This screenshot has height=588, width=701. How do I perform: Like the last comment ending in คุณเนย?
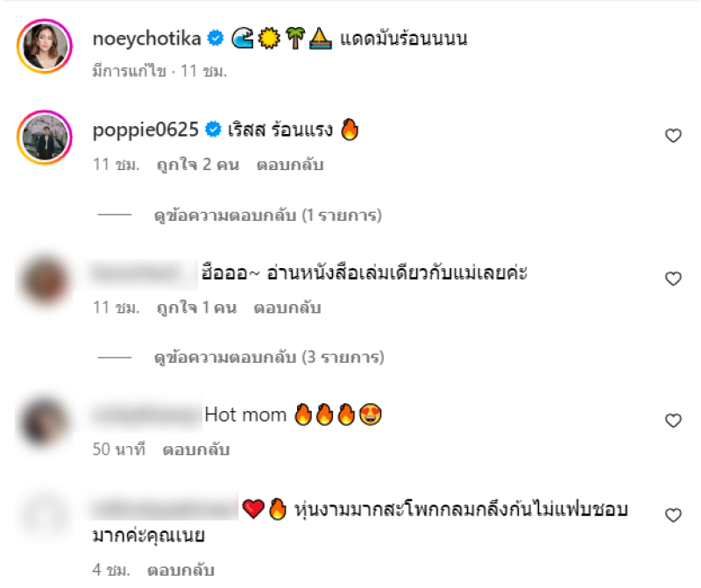click(x=673, y=515)
